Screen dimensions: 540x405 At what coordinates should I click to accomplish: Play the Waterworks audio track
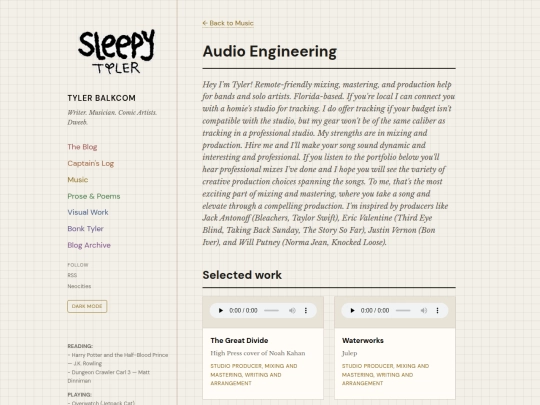coord(352,311)
